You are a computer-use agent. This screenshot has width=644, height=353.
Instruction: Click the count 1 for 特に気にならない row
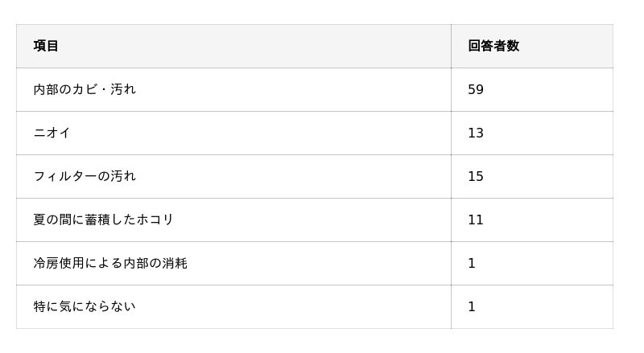click(472, 307)
